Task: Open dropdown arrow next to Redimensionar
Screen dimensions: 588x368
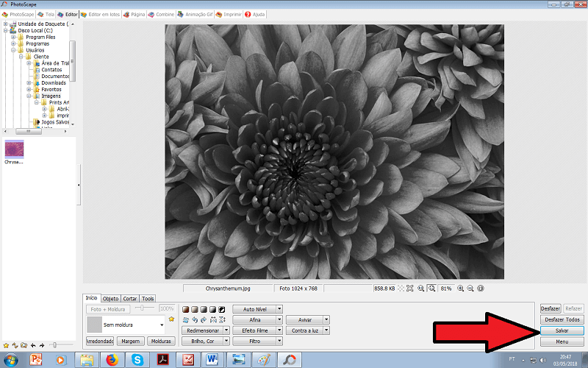Action: click(226, 330)
